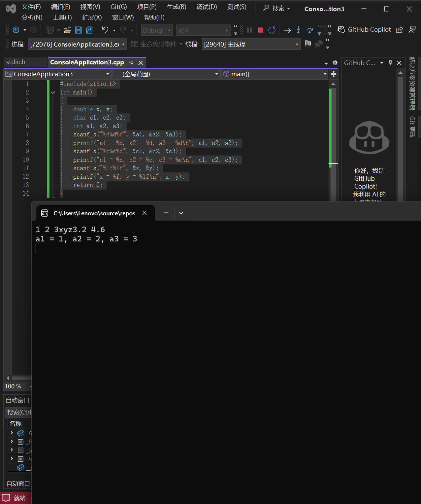This screenshot has width=421, height=504.
Task: Open the 解决方案资源管理器 side tab
Action: point(412,83)
